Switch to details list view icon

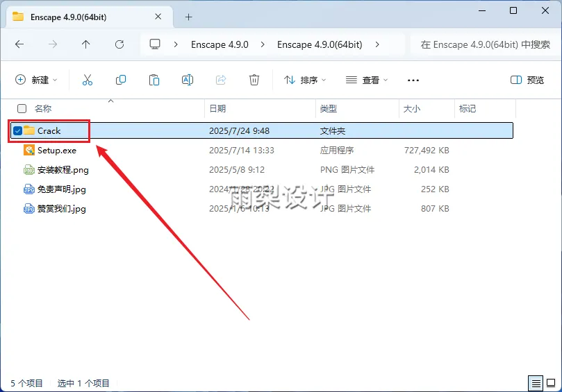tap(536, 384)
